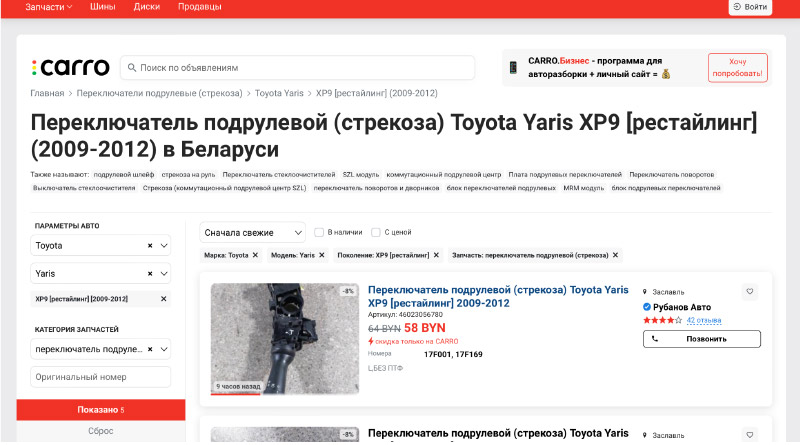Enable the 'В наличии' checkbox
This screenshot has width=800, height=445.
pos(319,232)
